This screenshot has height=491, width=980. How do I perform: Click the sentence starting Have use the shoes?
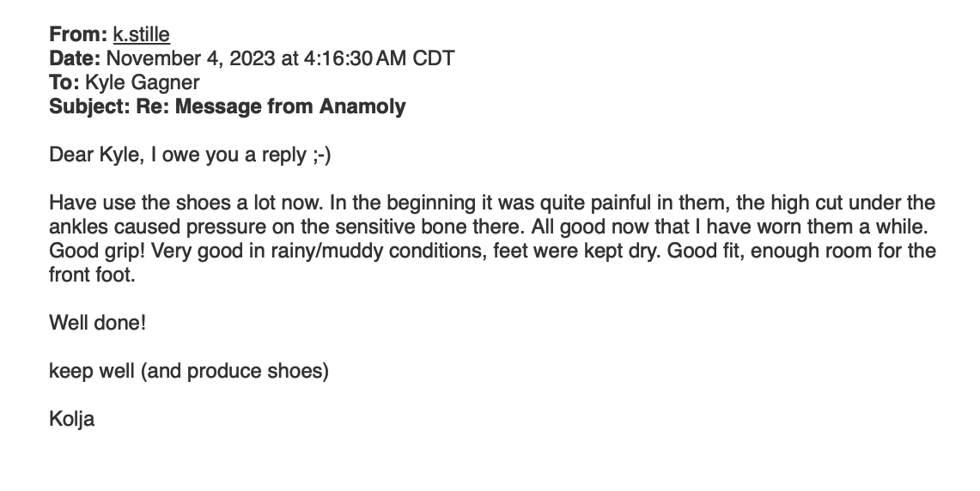pyautogui.click(x=186, y=203)
